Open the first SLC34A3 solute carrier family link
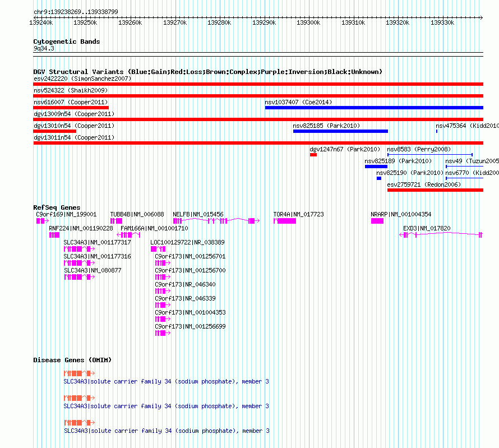Viewport: 499px width, 448px height. point(166,381)
